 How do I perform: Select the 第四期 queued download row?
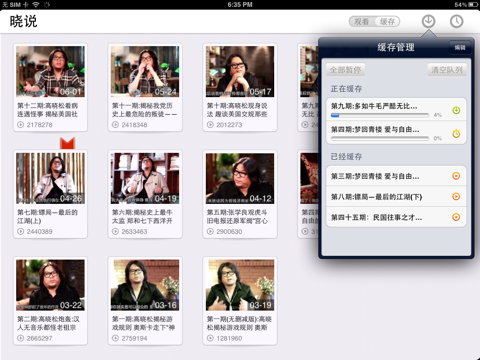pos(396,133)
